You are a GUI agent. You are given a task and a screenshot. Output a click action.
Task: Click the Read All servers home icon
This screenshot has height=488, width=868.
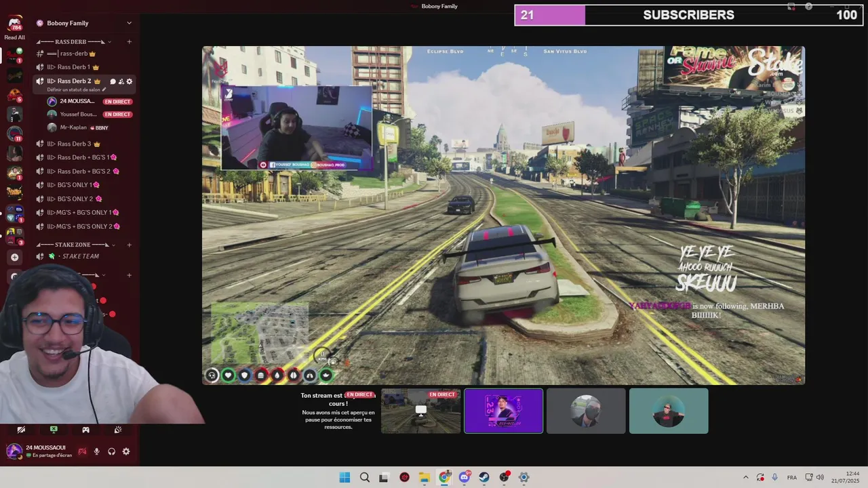click(x=14, y=25)
